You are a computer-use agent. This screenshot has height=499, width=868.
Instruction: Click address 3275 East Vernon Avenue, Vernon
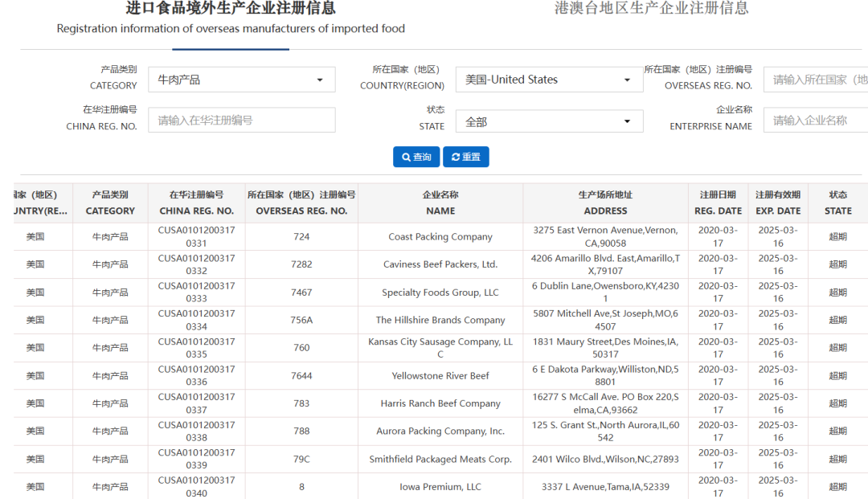point(606,237)
